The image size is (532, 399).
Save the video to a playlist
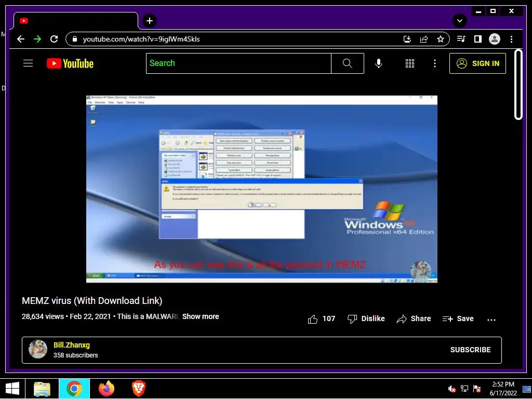click(458, 318)
